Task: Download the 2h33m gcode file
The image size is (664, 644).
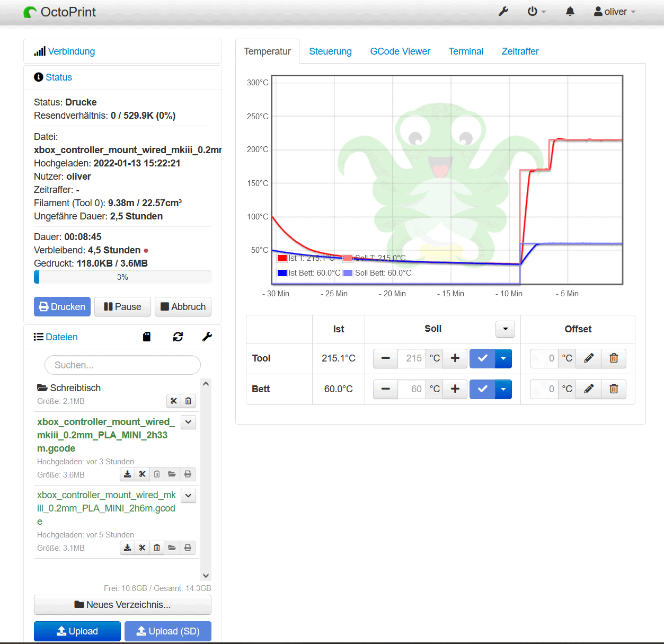Action: click(127, 474)
